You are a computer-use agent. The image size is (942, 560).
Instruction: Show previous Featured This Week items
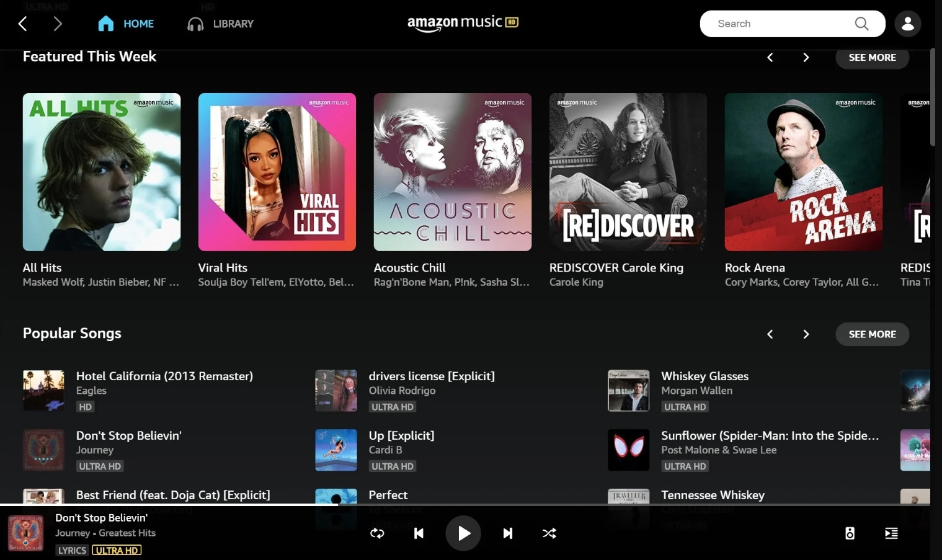[770, 57]
